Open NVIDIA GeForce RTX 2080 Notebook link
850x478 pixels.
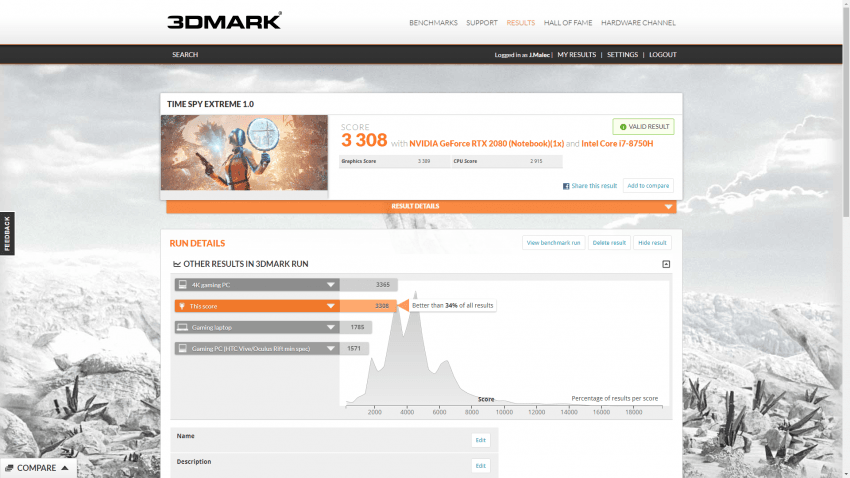click(486, 144)
